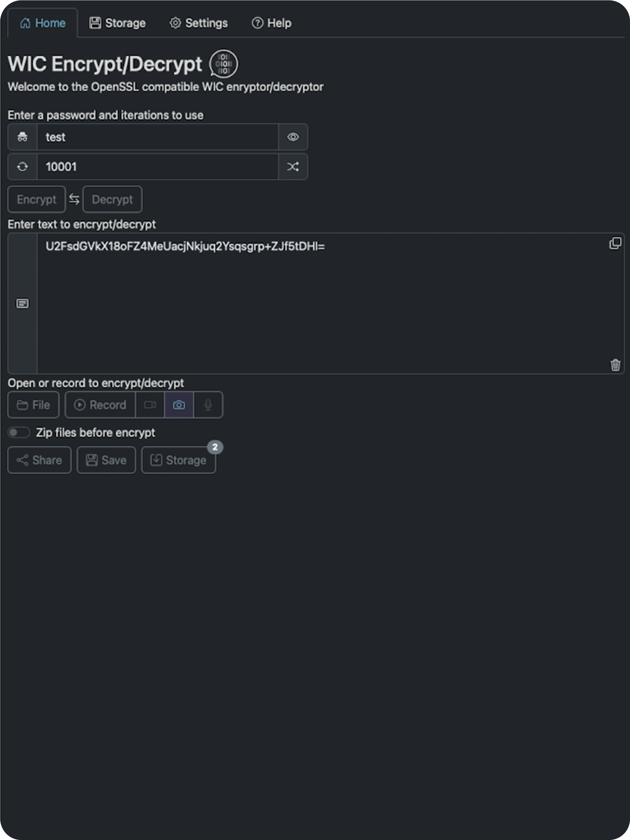Screen dimensions: 630x840
Task: Randomize iterations with the shuffle icon
Action: pyautogui.click(x=293, y=166)
